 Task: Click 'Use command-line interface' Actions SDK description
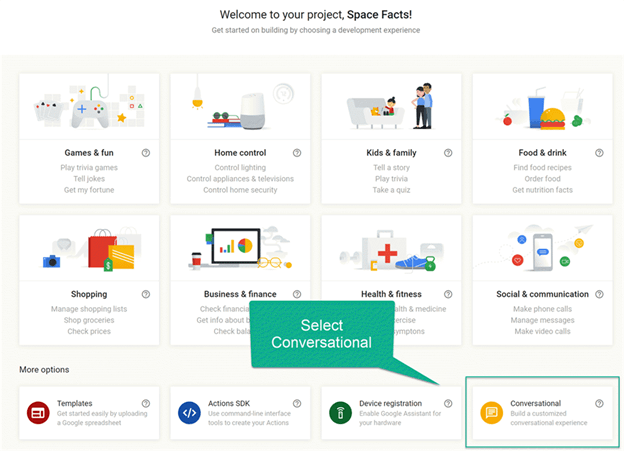click(x=249, y=418)
